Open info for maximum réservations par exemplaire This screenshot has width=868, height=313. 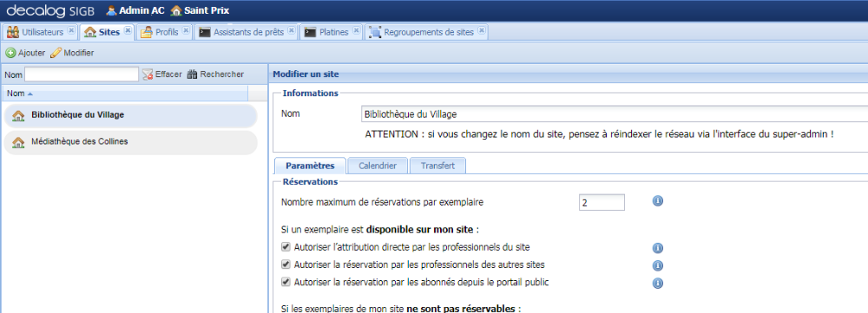(x=658, y=201)
